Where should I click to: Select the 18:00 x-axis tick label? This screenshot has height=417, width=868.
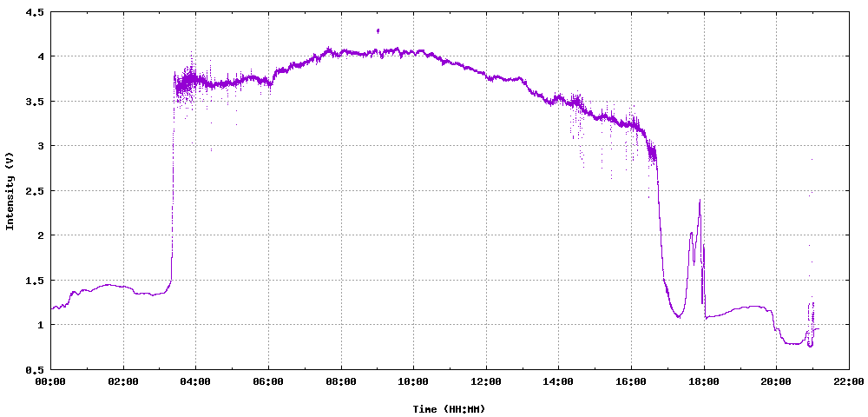click(x=704, y=381)
